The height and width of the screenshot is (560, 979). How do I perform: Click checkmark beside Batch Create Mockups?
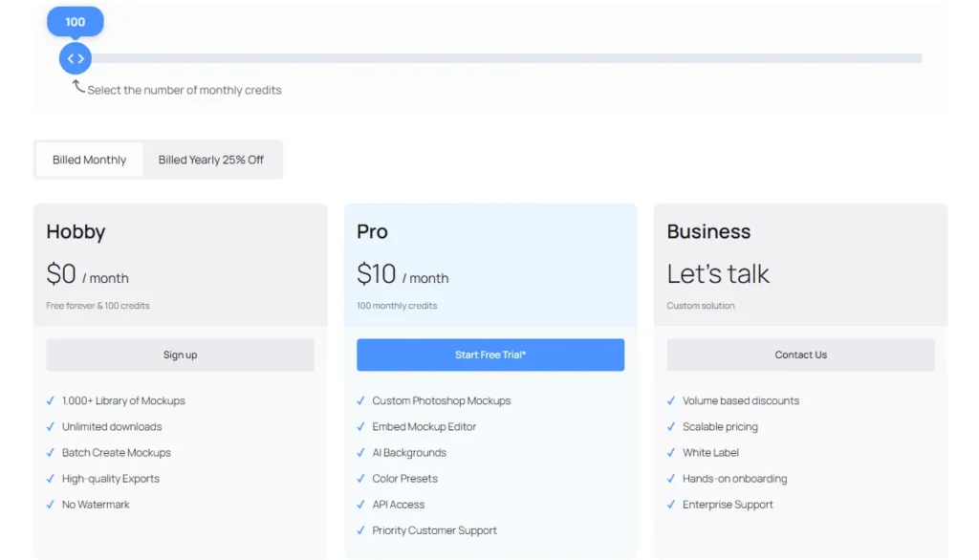[x=51, y=453]
